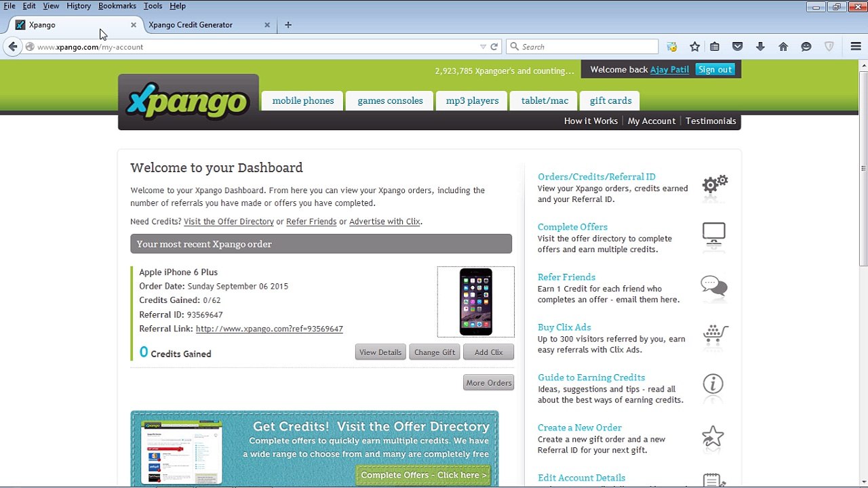
Task: Open the tablet/mac category tab
Action: tap(545, 100)
